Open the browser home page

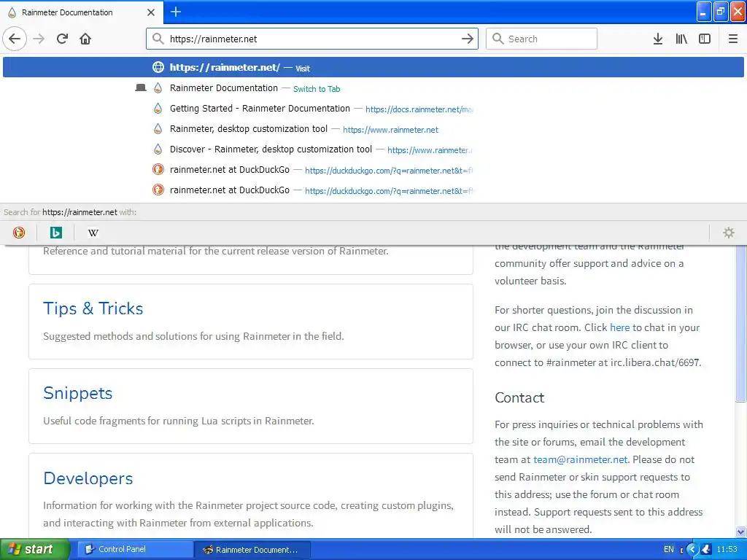pos(85,39)
